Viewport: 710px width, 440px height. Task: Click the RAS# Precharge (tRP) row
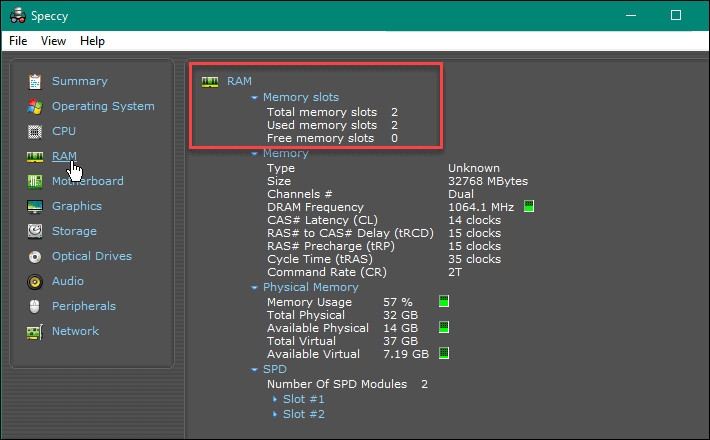click(384, 247)
